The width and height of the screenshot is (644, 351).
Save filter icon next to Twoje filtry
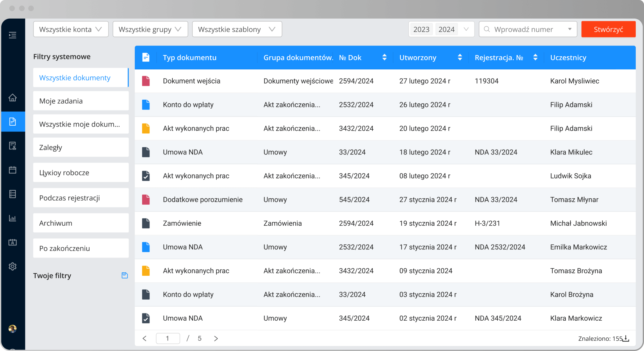[125, 275]
